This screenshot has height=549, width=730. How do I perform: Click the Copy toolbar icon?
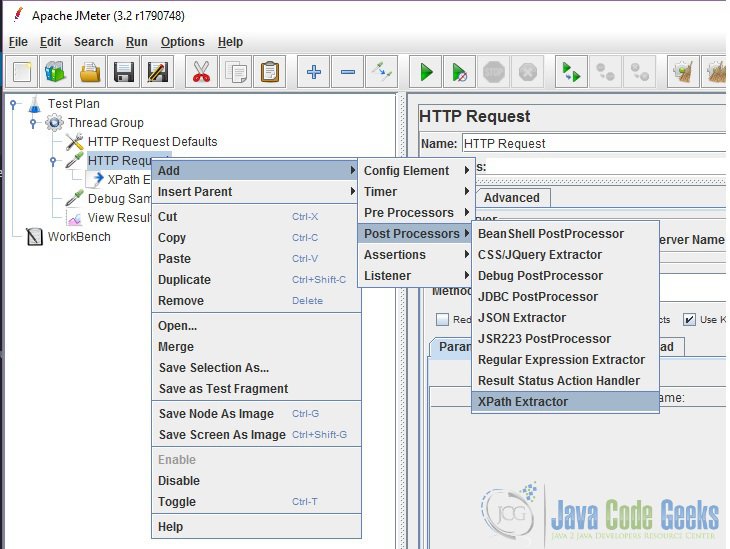[x=236, y=72]
